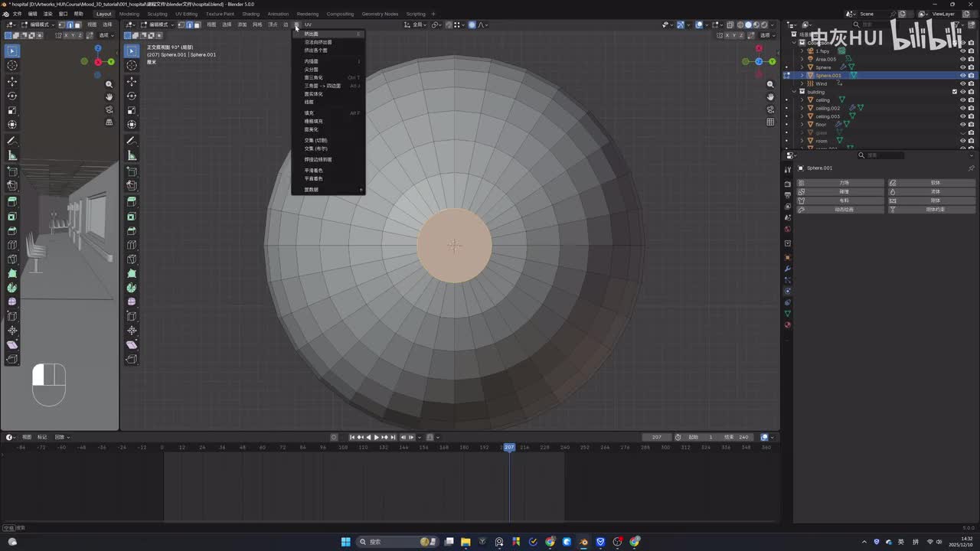Hide the Wind object with its eye icon
Image resolution: width=980 pixels, height=551 pixels.
click(x=962, y=83)
